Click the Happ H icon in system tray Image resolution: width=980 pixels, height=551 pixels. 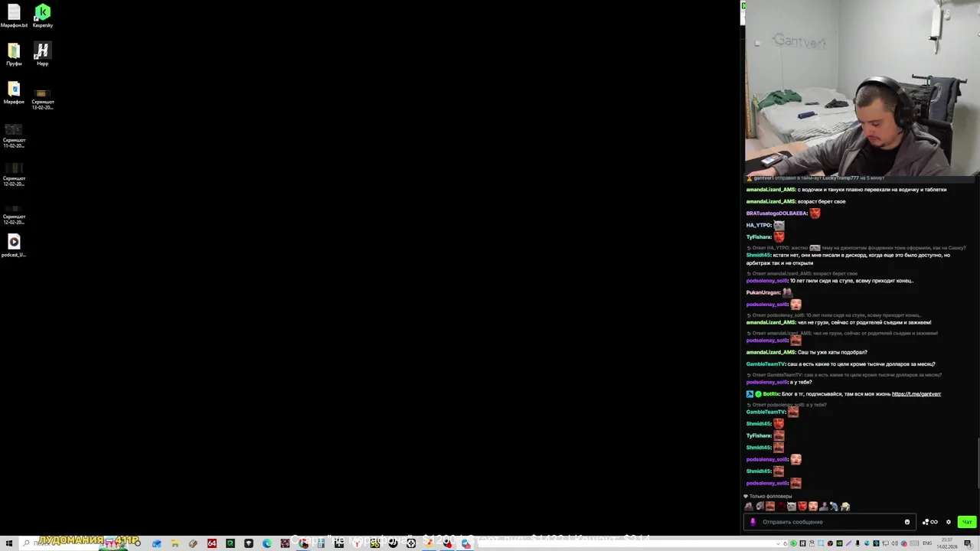click(x=802, y=543)
